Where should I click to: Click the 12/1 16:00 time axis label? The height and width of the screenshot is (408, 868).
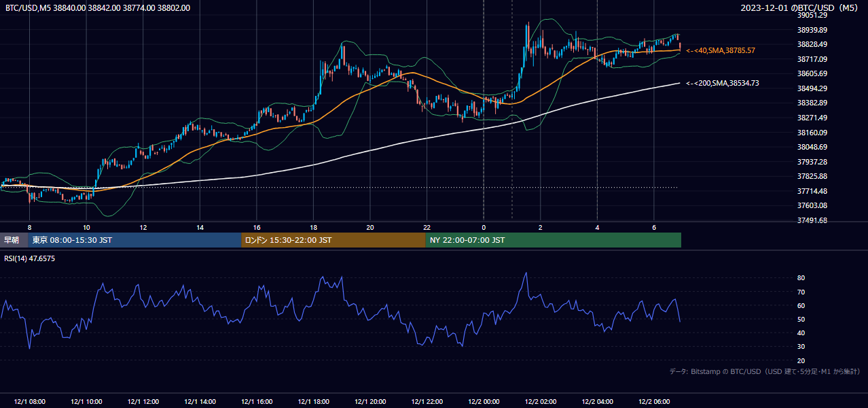pyautogui.click(x=257, y=402)
